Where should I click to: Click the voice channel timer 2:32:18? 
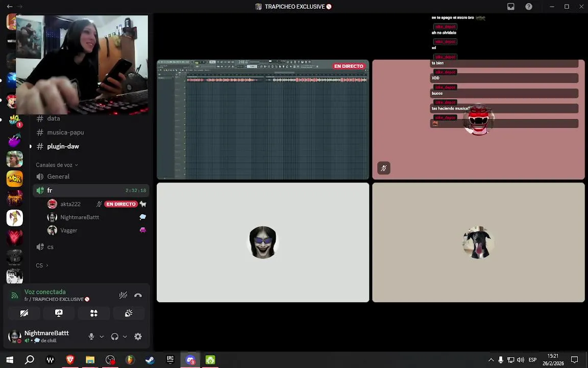tap(136, 190)
